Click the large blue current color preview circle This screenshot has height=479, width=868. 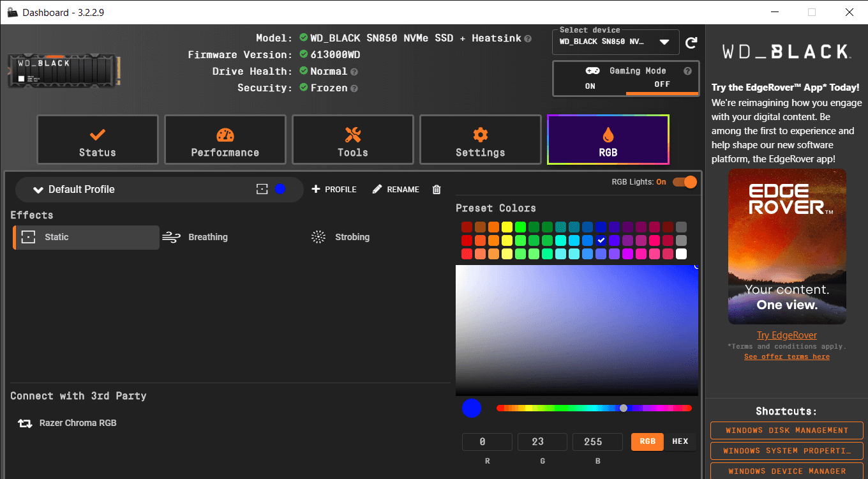[472, 408]
